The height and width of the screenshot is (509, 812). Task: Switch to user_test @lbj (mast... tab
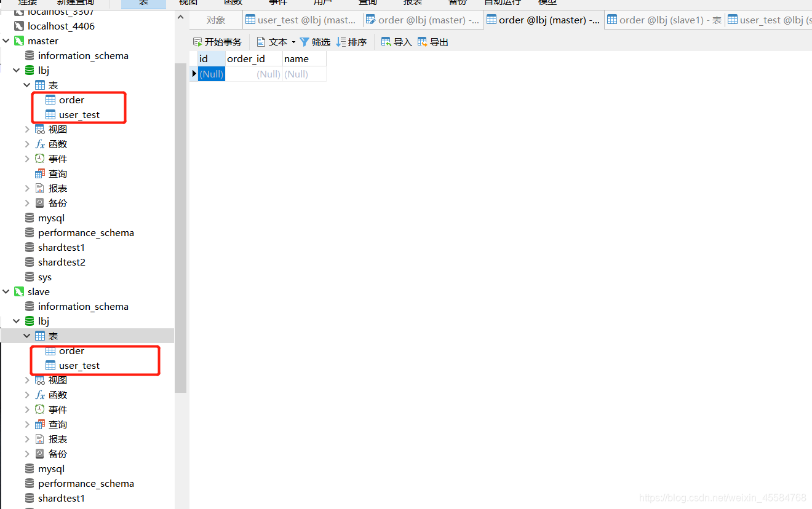point(302,20)
